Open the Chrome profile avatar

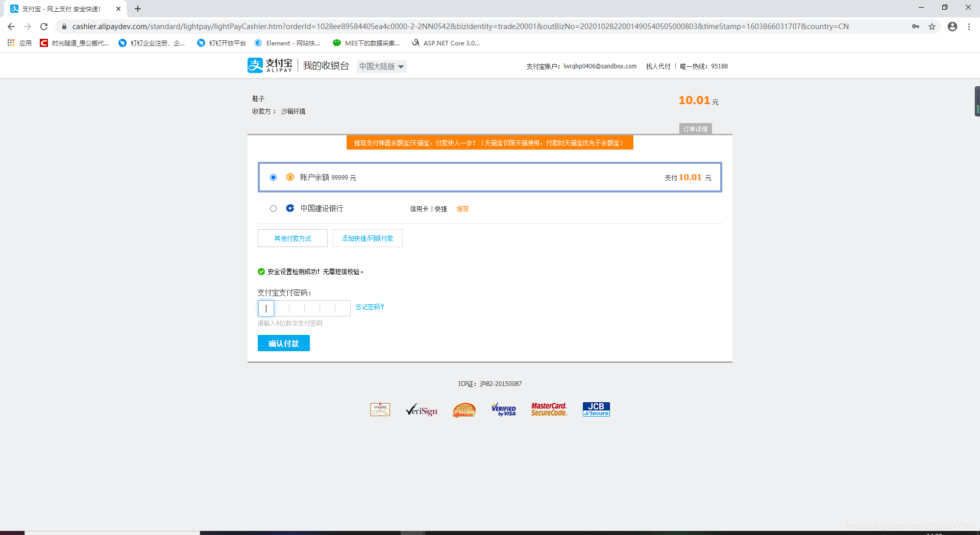pyautogui.click(x=952, y=27)
